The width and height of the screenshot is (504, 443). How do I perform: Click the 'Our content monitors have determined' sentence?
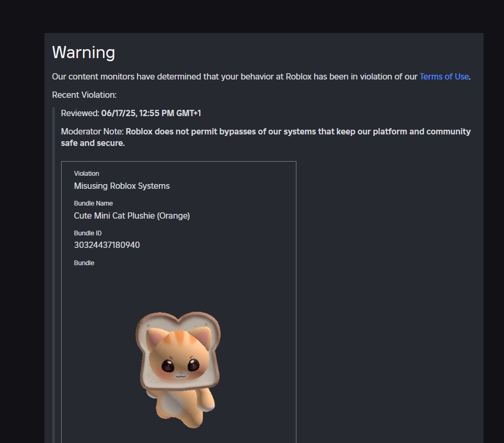click(x=261, y=76)
